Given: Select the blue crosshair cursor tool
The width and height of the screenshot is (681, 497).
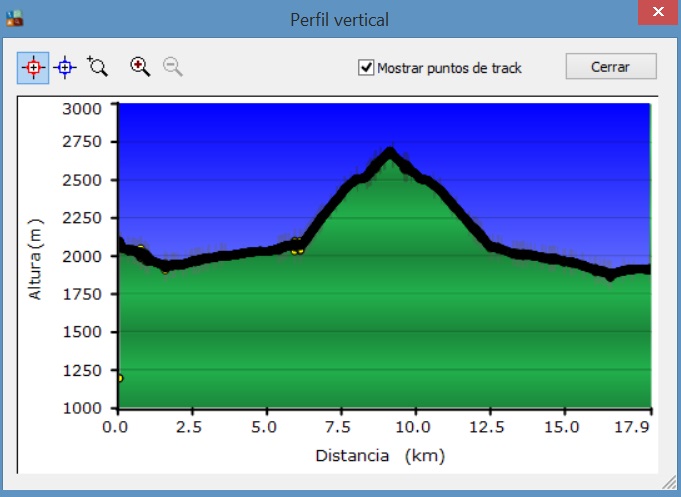Looking at the screenshot, I should click(x=65, y=67).
